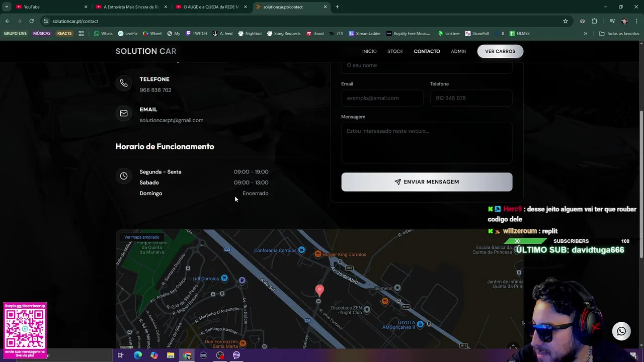Open the Linktree bookmark
This screenshot has width=644, height=362.
coord(449,34)
